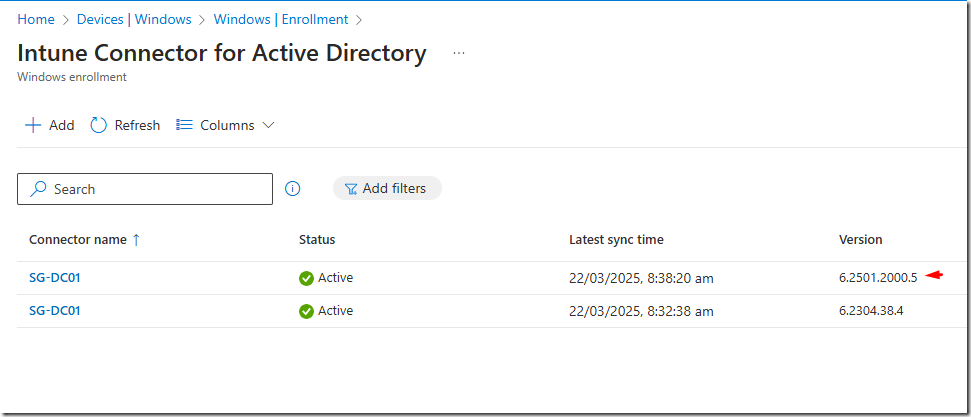Open the Devices | Windows breadcrumb
This screenshot has height=417, width=971.
point(134,19)
